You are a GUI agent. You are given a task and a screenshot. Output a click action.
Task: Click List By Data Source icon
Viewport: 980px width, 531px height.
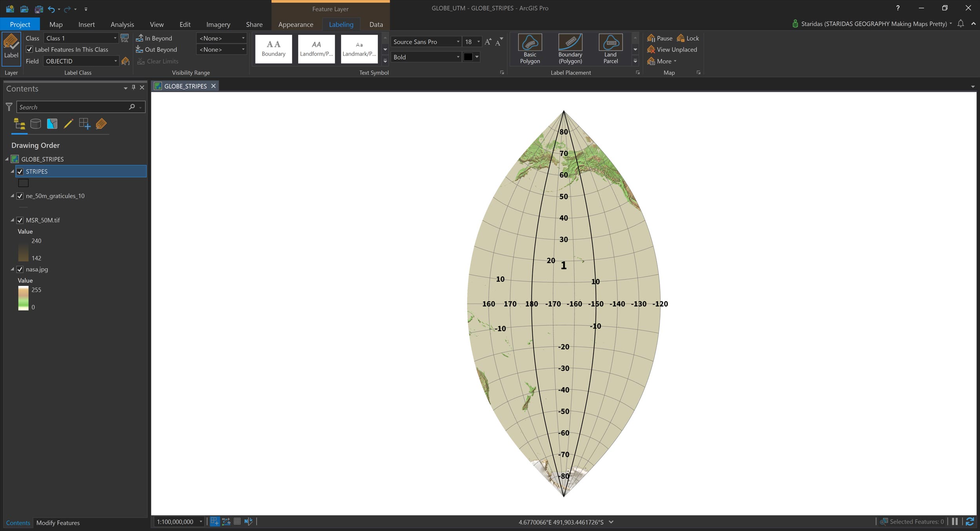point(36,124)
